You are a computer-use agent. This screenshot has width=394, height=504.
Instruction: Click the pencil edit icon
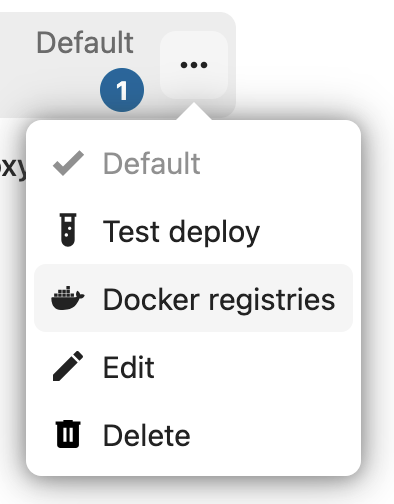(x=68, y=366)
